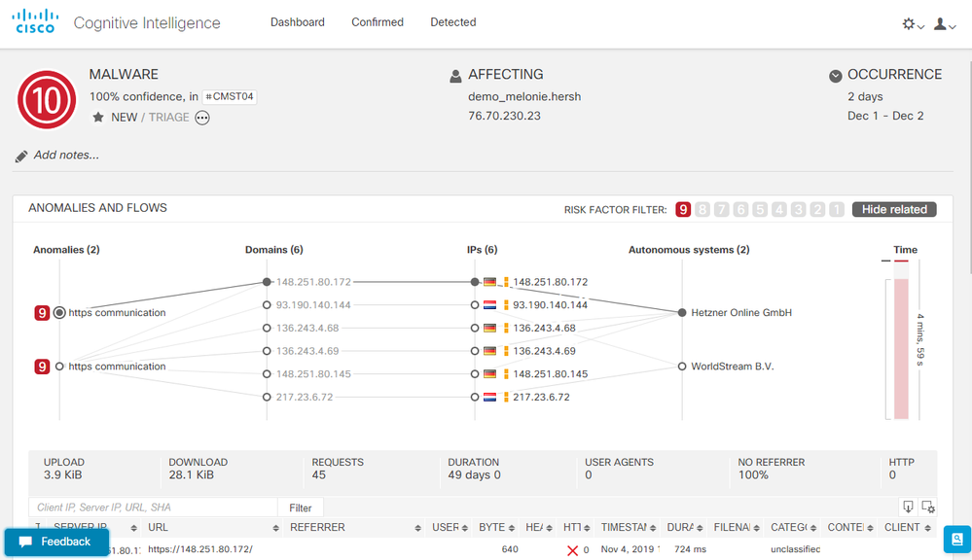Toggle risk factor filter 7
Image resolution: width=972 pixels, height=560 pixels.
tap(722, 209)
